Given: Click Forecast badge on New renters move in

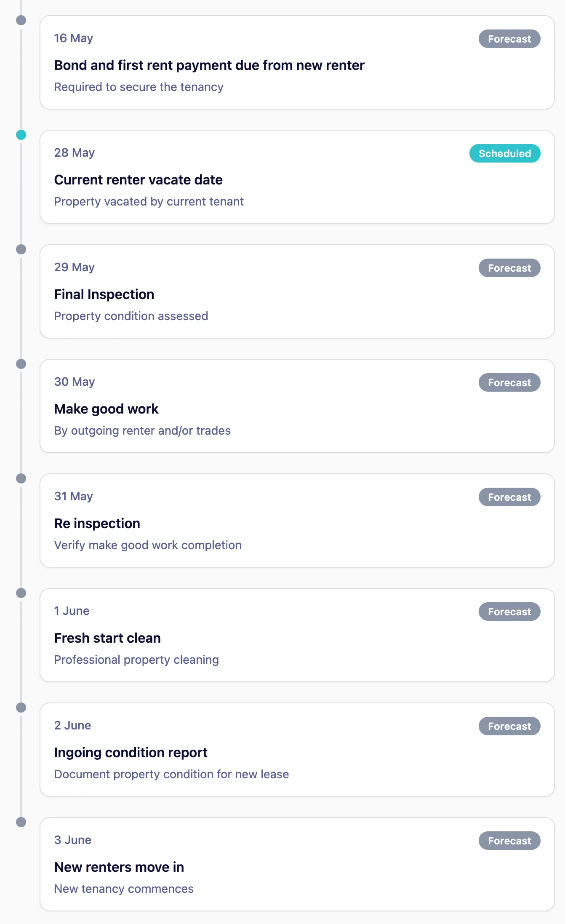Looking at the screenshot, I should coord(509,841).
